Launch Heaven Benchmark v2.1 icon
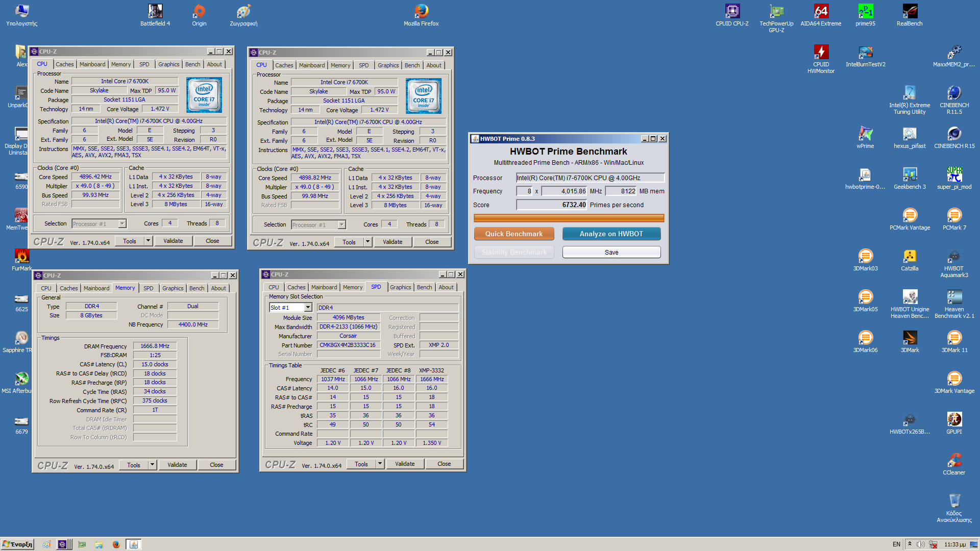Image resolution: width=980 pixels, height=551 pixels. pyautogui.click(x=954, y=304)
